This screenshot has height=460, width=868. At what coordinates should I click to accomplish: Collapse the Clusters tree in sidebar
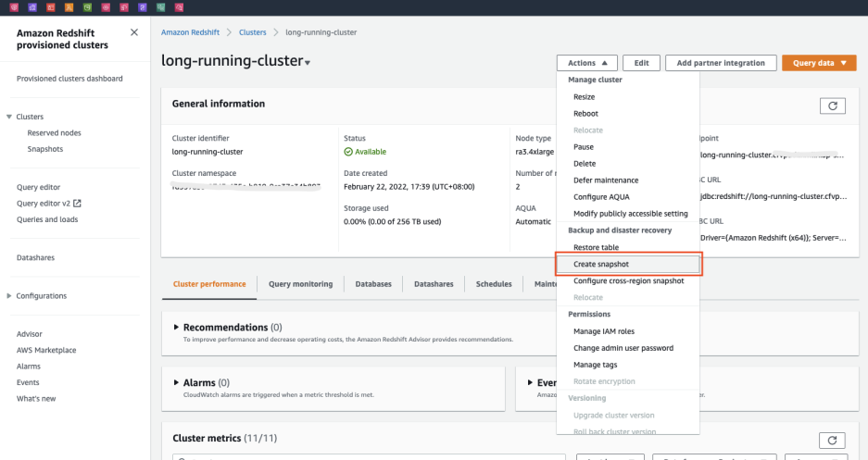coord(9,117)
